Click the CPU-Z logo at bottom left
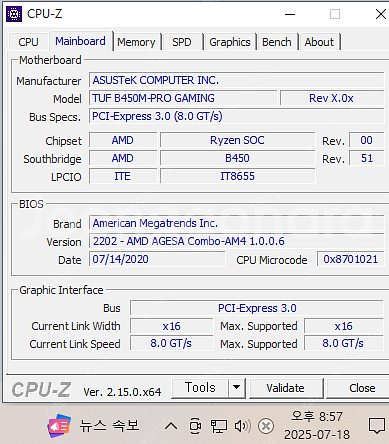Viewport: 389px width, 444px height. (41, 390)
